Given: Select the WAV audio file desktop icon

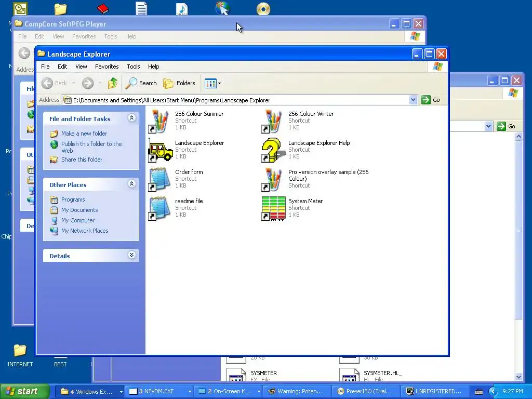Looking at the screenshot, I should click(182, 9).
